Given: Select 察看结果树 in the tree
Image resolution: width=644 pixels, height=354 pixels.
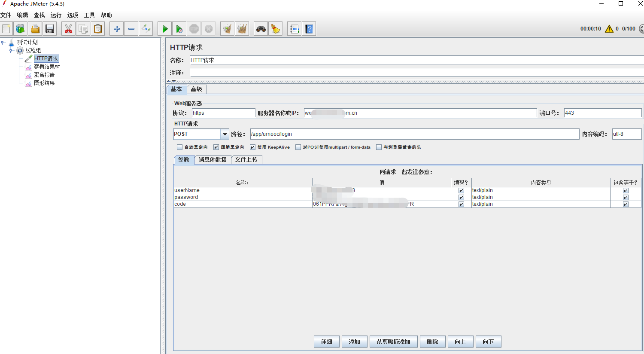Looking at the screenshot, I should [47, 67].
